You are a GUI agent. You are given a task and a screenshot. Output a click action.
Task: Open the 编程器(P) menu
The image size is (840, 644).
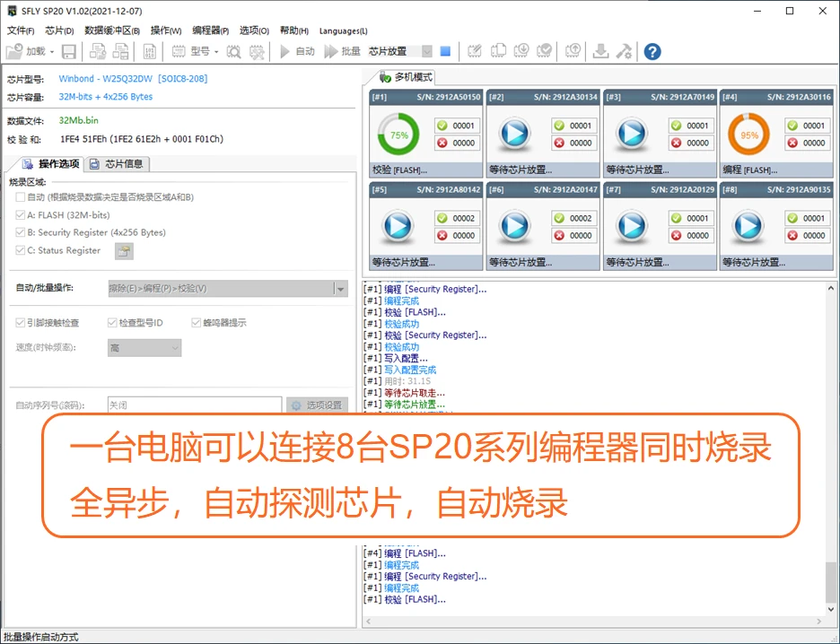[211, 30]
